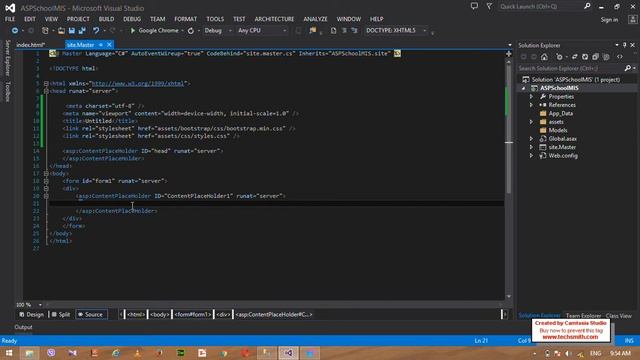Viewport: 640px width, 360px height.
Task: Click the Sign in link
Action: (x=609, y=20)
